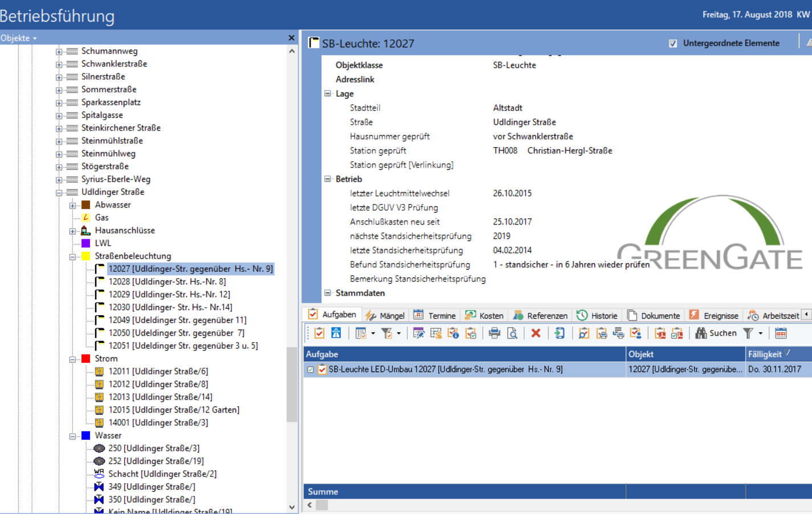This screenshot has width=812, height=514.
Task: Toggle the checkbox on the LED-Umbau task row
Action: coord(311,369)
